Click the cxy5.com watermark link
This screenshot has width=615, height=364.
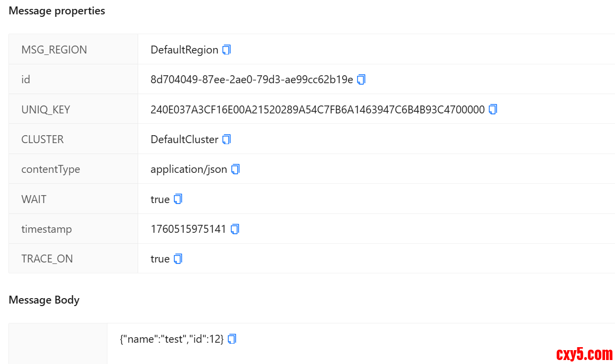coord(584,354)
